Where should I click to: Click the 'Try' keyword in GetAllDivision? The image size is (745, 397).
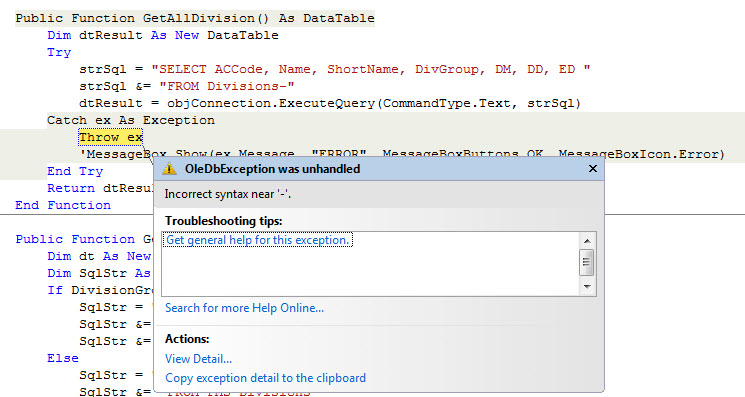(x=59, y=52)
